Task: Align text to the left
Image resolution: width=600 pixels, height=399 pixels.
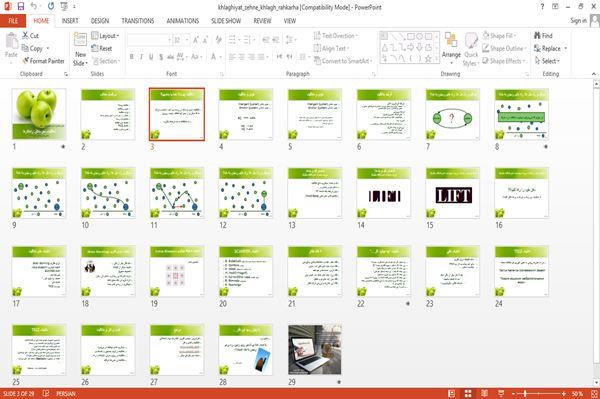Action: (x=232, y=57)
